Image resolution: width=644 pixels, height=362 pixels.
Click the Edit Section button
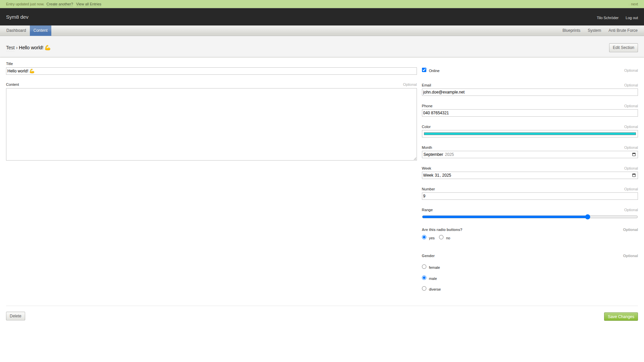[x=623, y=48]
